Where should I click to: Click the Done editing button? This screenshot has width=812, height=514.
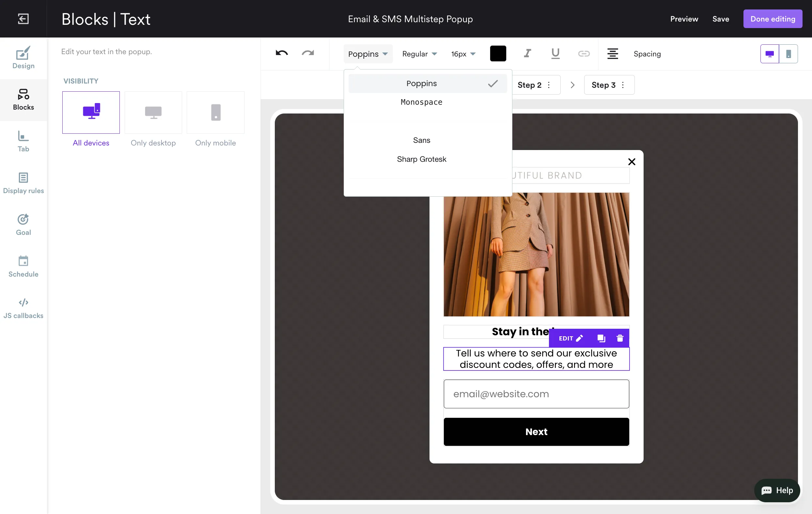pyautogui.click(x=773, y=19)
